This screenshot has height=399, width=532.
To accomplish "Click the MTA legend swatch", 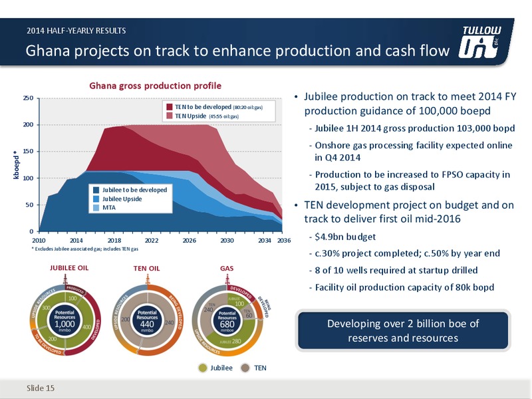I will [x=96, y=207].
